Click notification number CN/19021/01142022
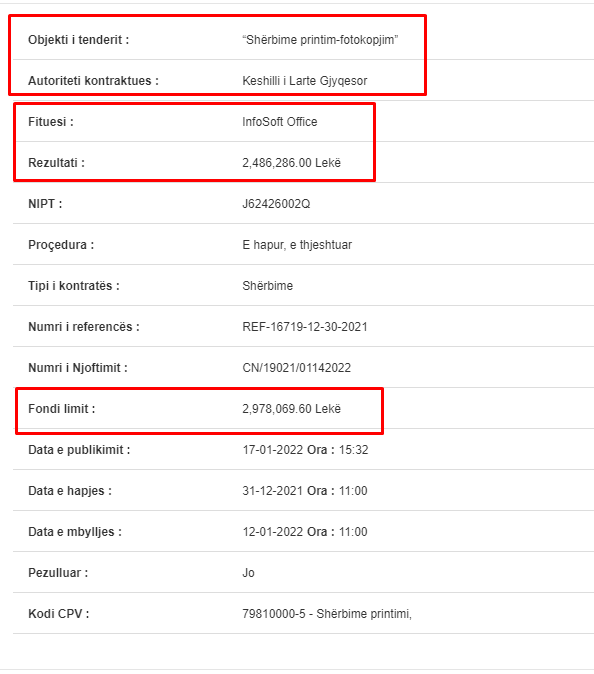594x674 pixels. click(x=297, y=368)
